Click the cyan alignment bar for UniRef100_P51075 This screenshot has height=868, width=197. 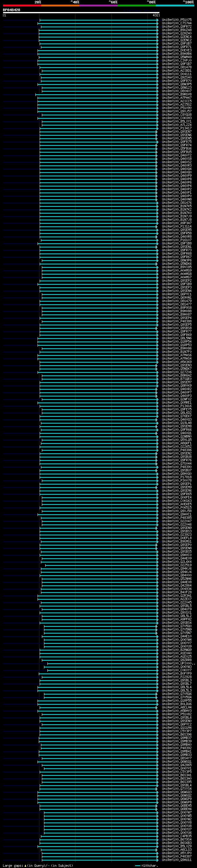coord(99,20)
